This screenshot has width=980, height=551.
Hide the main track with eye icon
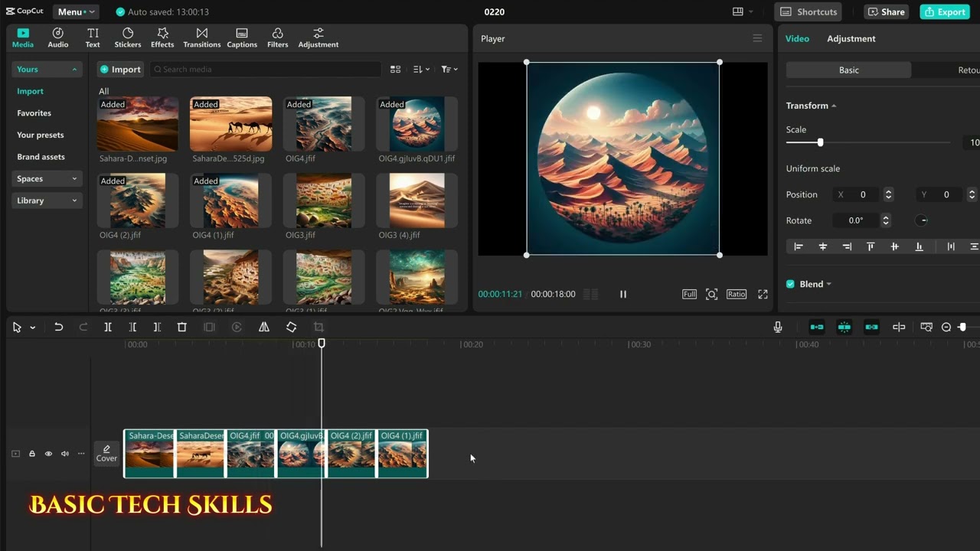(48, 454)
